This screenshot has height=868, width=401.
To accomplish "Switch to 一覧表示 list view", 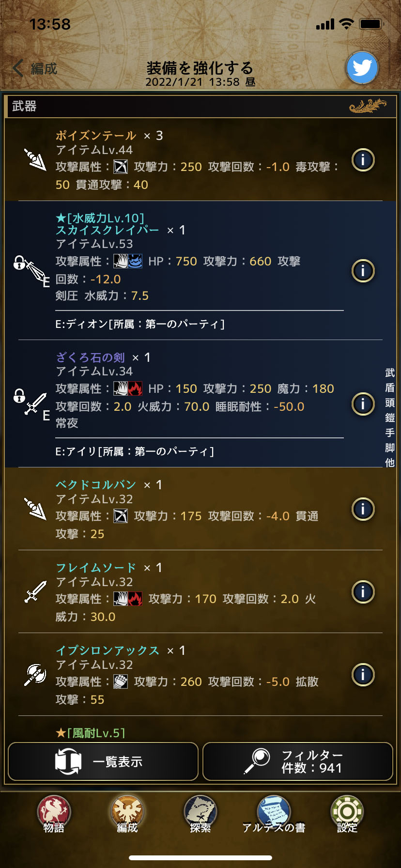I will click(x=103, y=761).
